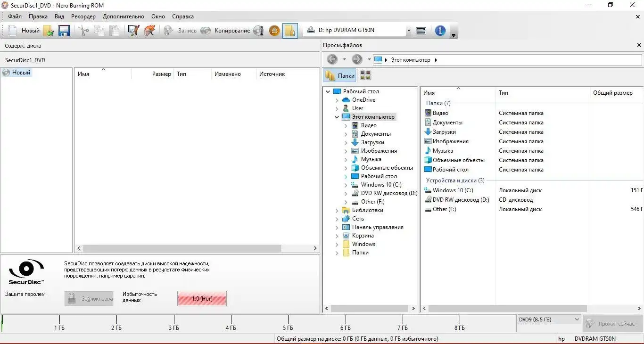Viewport: 644px width, 344px height.
Task: Open an existing compilation via the folder icon
Action: 48,31
